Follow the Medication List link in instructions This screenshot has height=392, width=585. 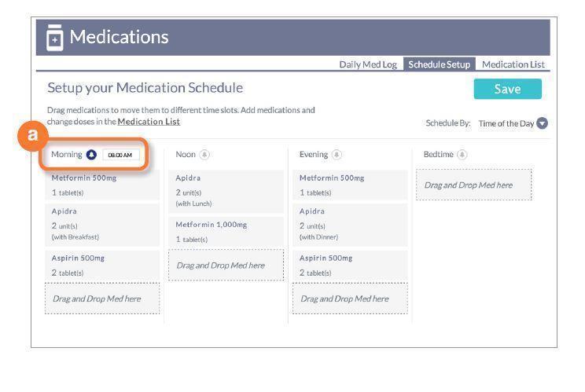(x=149, y=122)
